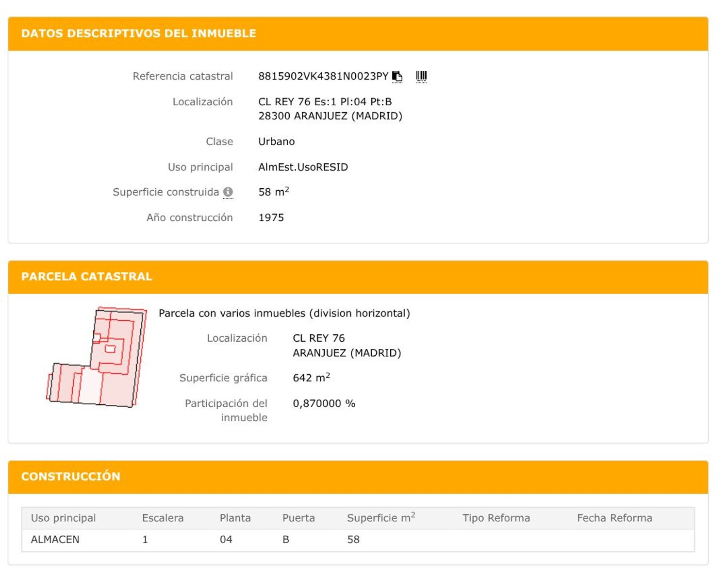The height and width of the screenshot is (578, 728).
Task: Click the Fecha Reforma column header
Action: point(614,518)
